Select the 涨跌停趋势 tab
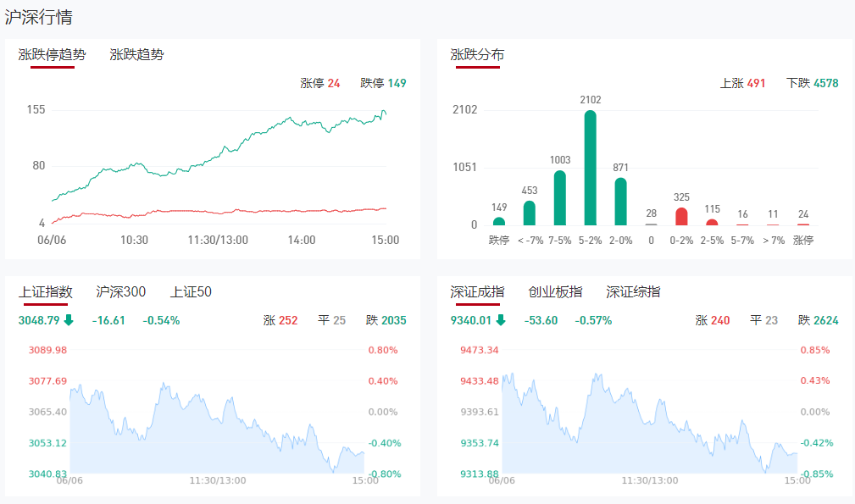855x504 pixels. [53, 55]
